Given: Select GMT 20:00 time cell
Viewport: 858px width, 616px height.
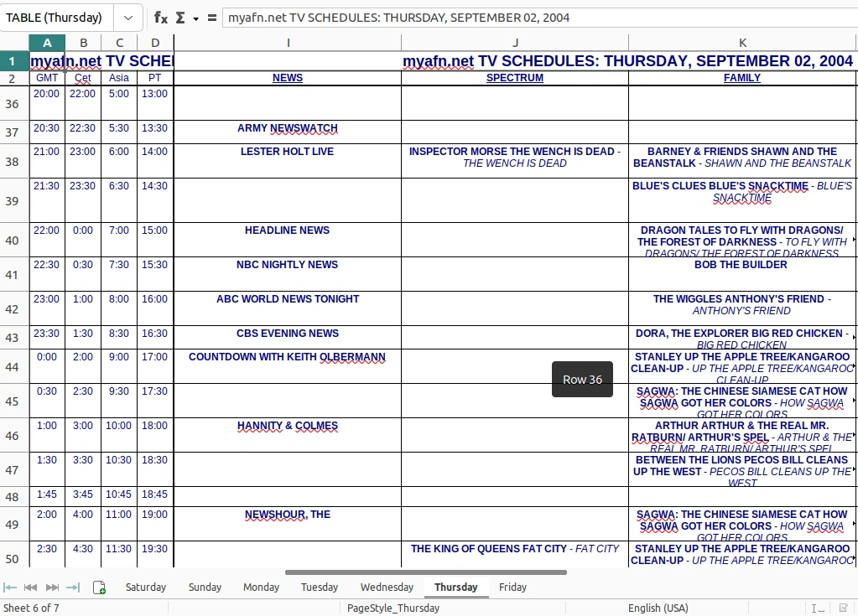Looking at the screenshot, I should [47, 103].
